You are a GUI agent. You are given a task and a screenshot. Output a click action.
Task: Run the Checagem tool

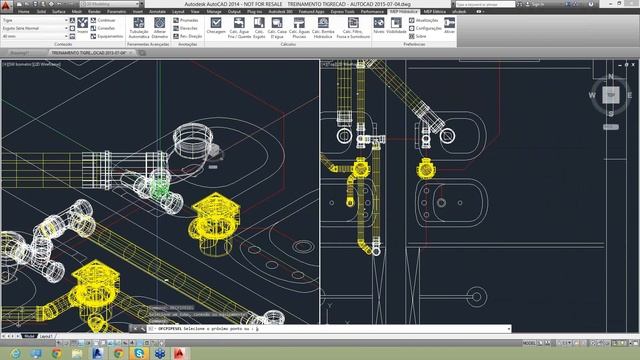(216, 26)
